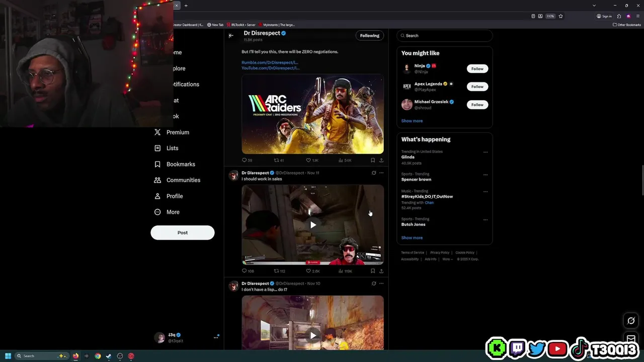
Task: Open options menu for the StrayKids trend
Action: pyautogui.click(x=485, y=192)
